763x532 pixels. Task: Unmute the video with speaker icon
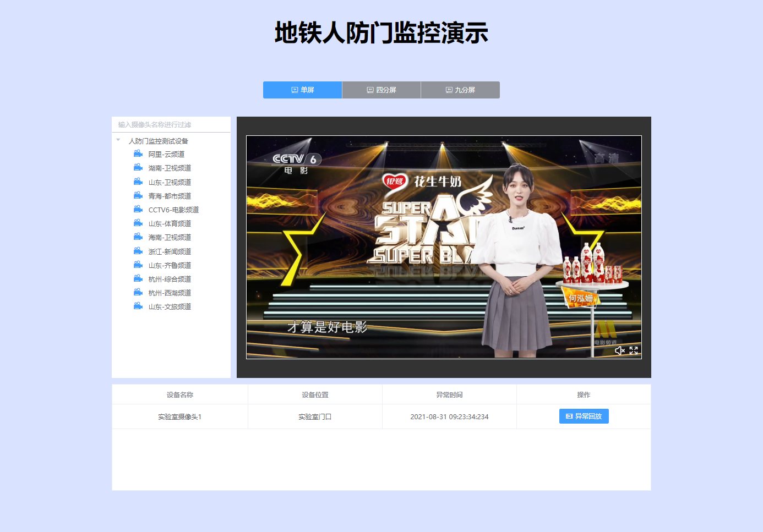(619, 350)
